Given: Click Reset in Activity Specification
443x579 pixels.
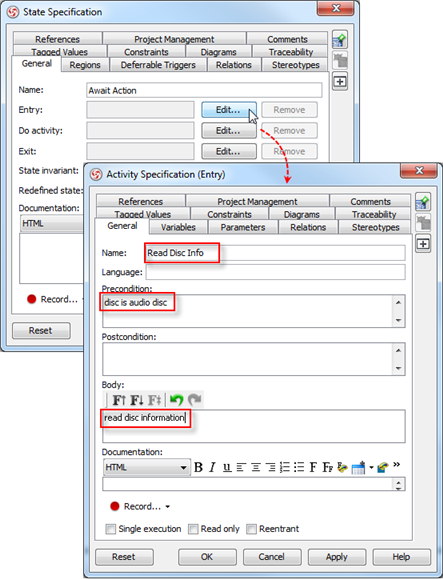Looking at the screenshot, I should point(124,557).
